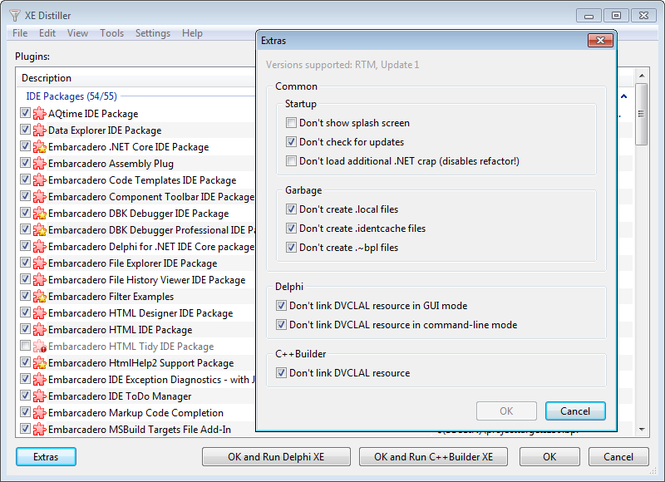Check the Embarcadero HTML Tidy IDE Package checkbox

tap(25, 345)
